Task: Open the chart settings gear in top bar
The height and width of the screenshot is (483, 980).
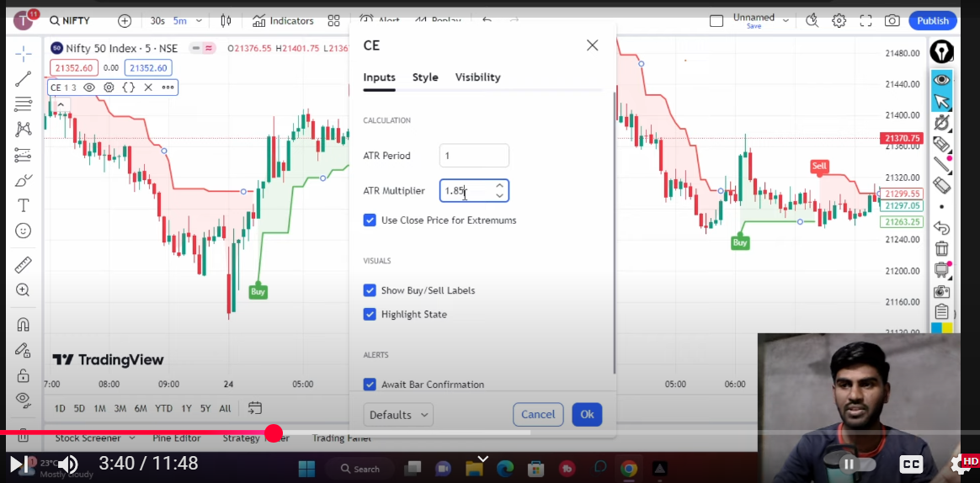Action: (839, 21)
